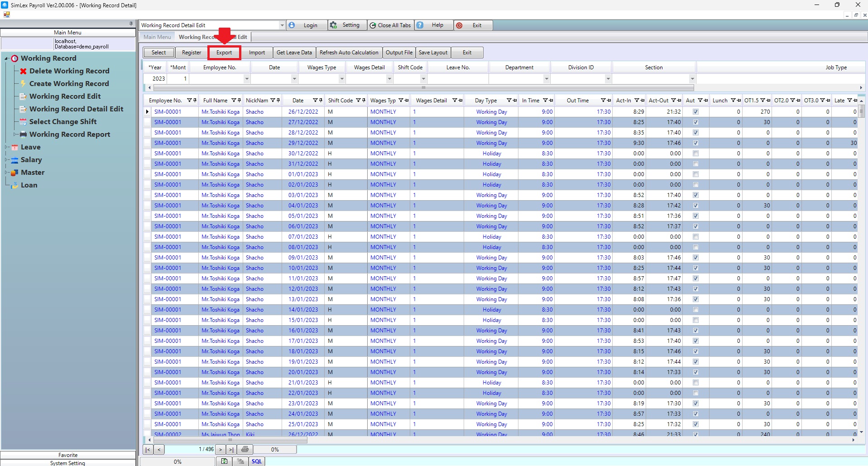This screenshot has height=466, width=868.
Task: Click the Year filter input field
Action: tap(156, 79)
